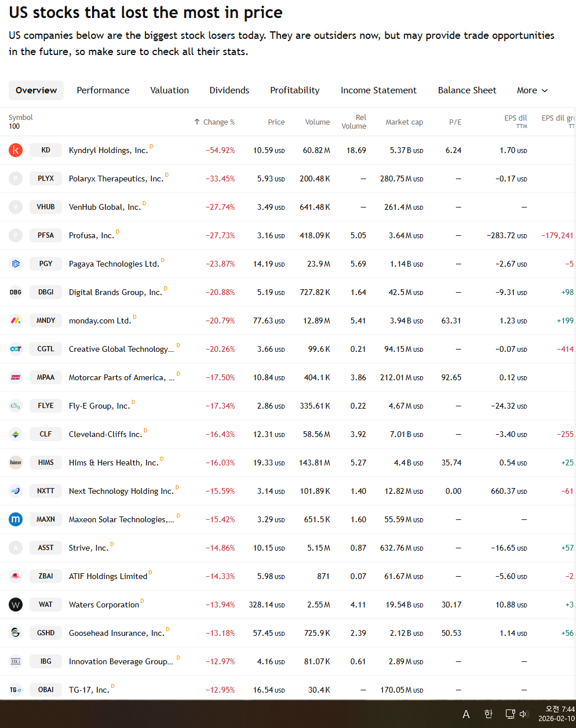Select the ATIF Holdings logo icon

16,576
